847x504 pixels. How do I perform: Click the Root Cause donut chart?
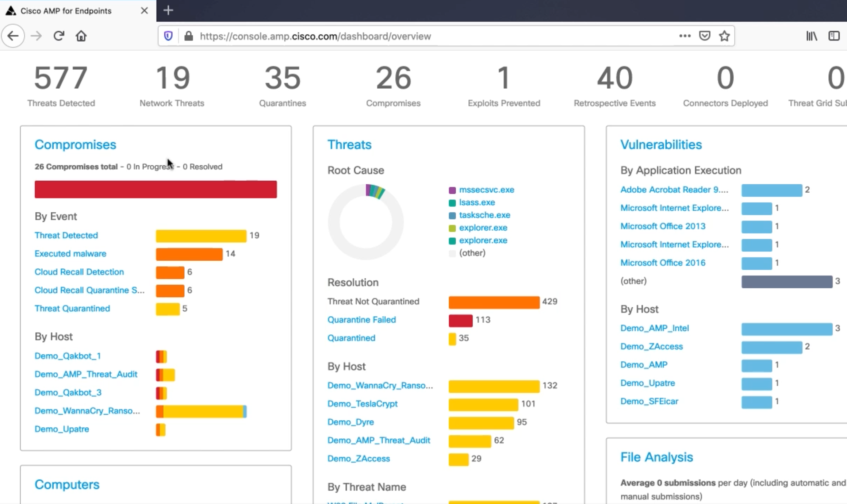coord(366,222)
